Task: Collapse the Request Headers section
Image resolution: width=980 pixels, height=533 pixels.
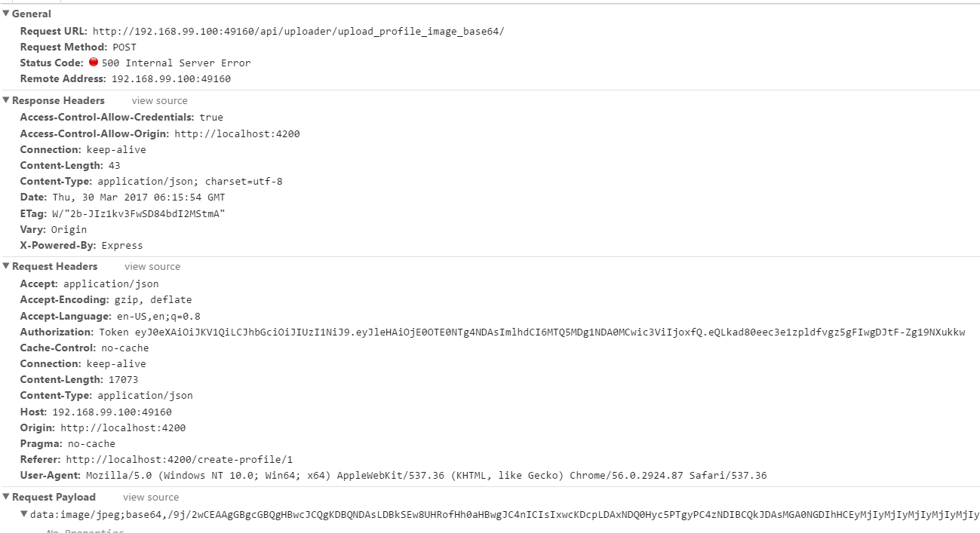Action: [6, 266]
